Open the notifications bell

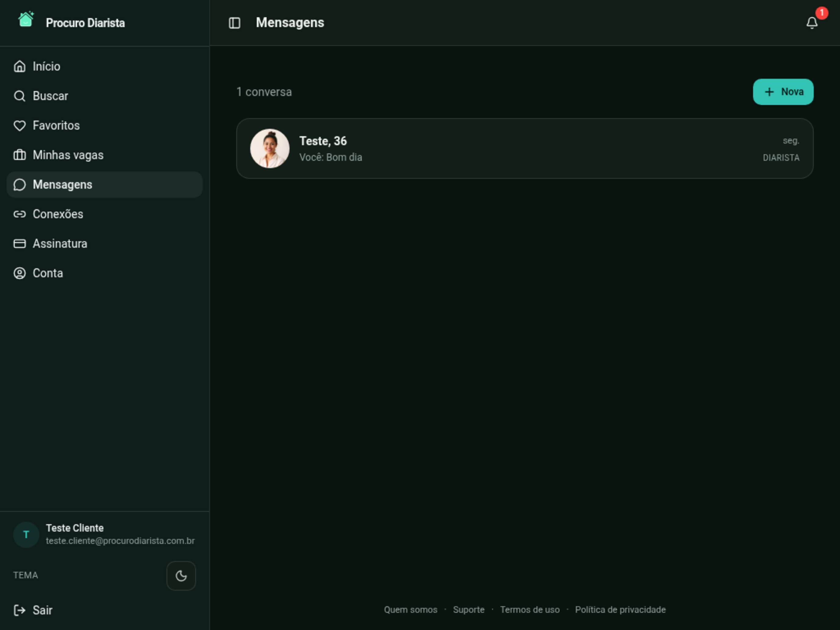pyautogui.click(x=812, y=23)
